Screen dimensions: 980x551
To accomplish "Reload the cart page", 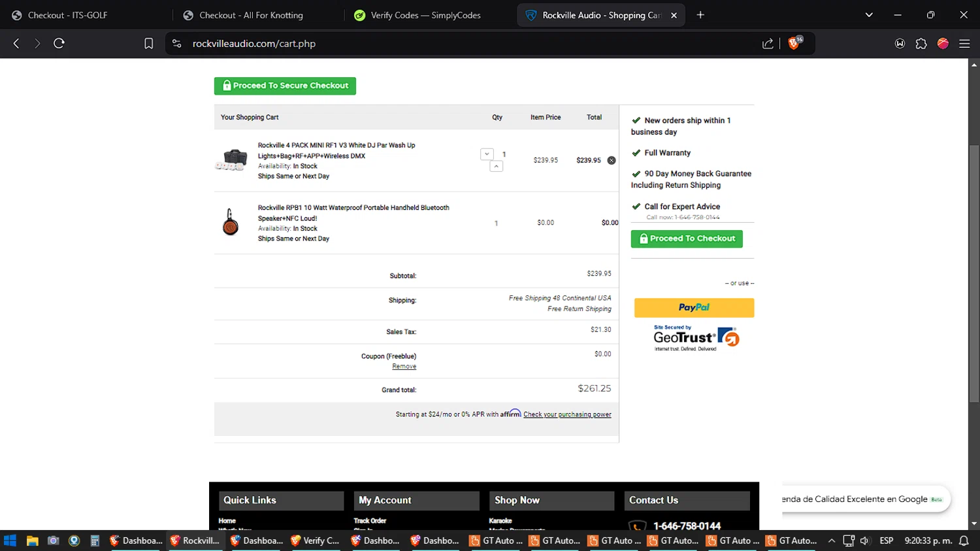I will (59, 44).
